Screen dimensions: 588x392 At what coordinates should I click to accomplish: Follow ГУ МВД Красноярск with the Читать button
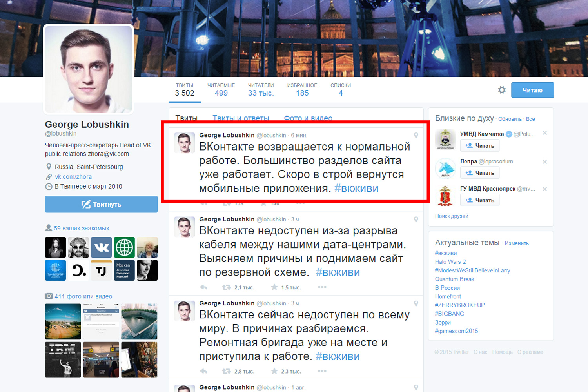point(480,200)
